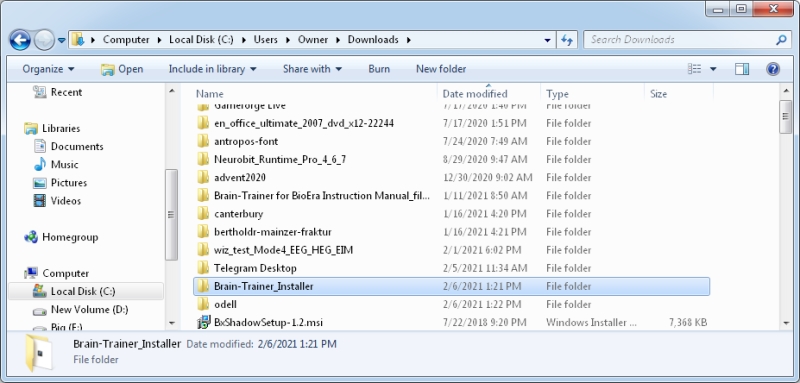Click Burn in the toolbar
The width and height of the screenshot is (800, 383).
[379, 69]
